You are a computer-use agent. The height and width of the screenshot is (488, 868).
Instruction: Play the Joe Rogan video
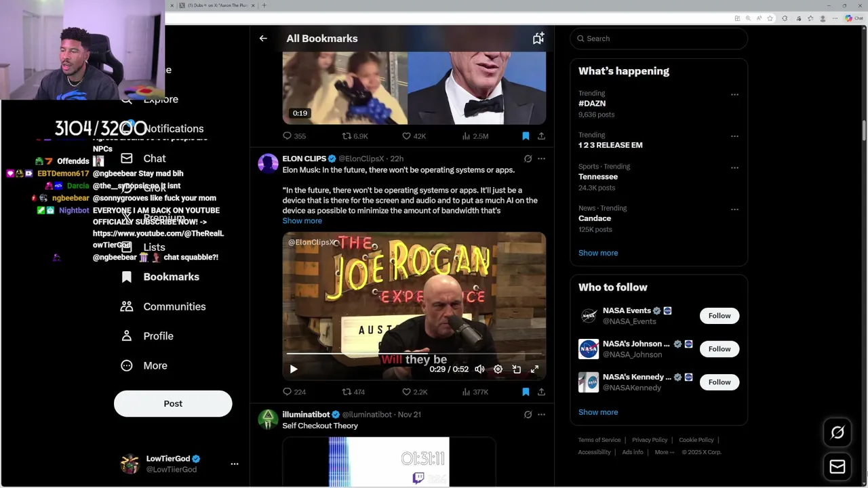click(x=294, y=369)
